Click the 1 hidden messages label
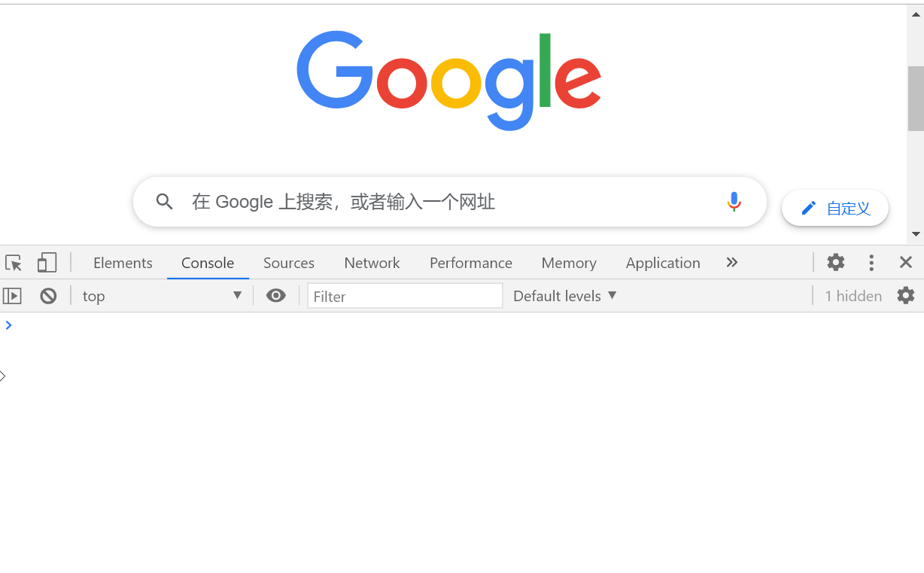 853,296
